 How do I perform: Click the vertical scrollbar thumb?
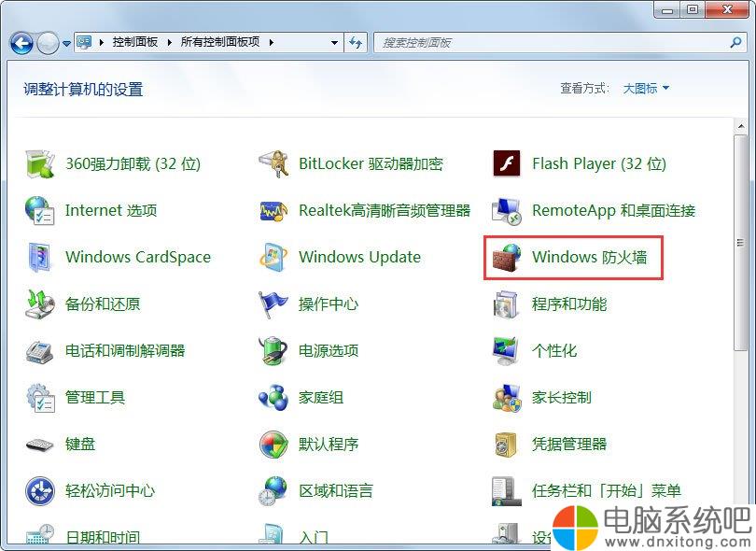point(740,243)
